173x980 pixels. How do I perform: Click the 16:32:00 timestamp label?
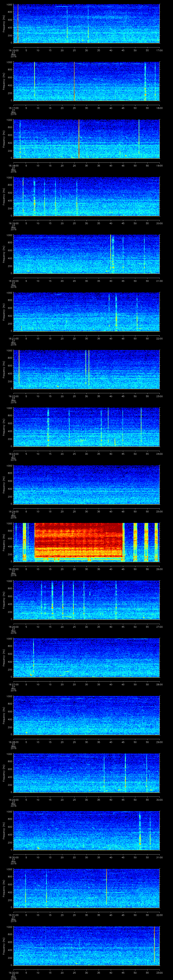pyautogui.click(x=14, y=973)
